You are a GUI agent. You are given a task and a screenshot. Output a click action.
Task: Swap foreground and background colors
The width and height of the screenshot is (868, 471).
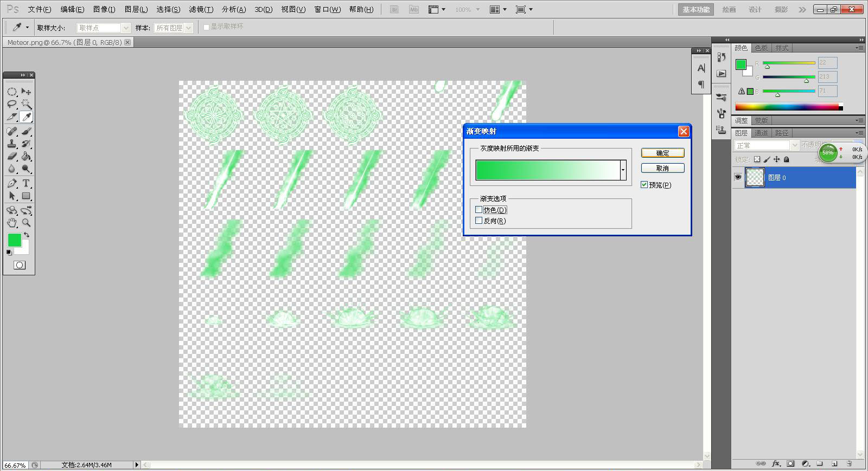tap(27, 235)
